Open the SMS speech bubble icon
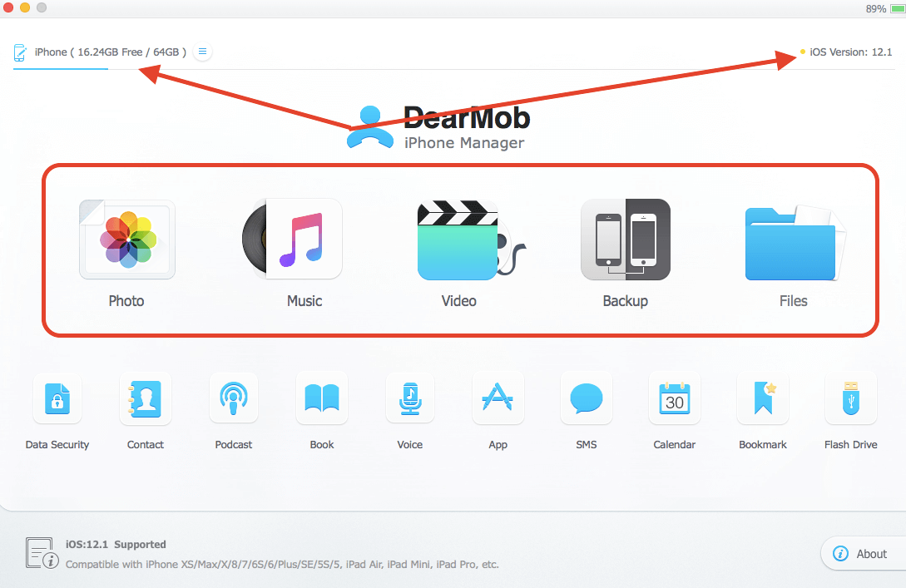Image resolution: width=906 pixels, height=588 pixels. pos(587,399)
